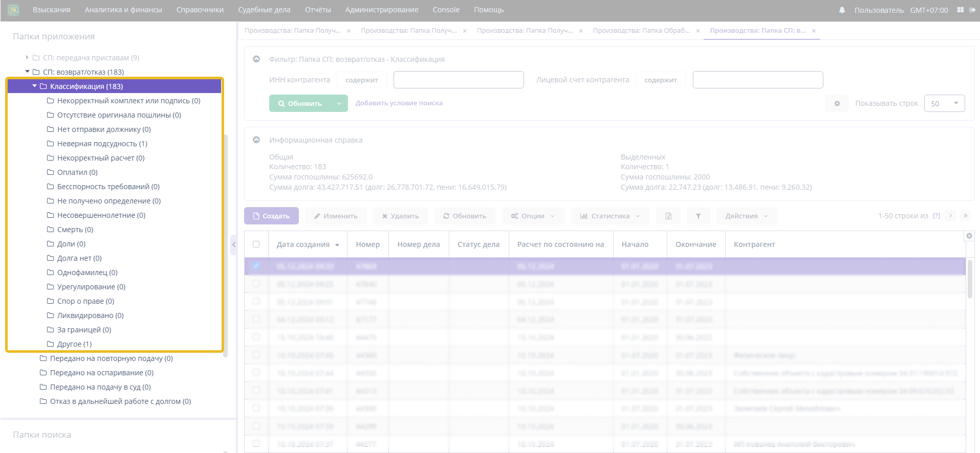980x453 pixels.
Task: Toggle the select-all checkbox in table header
Action: (256, 244)
